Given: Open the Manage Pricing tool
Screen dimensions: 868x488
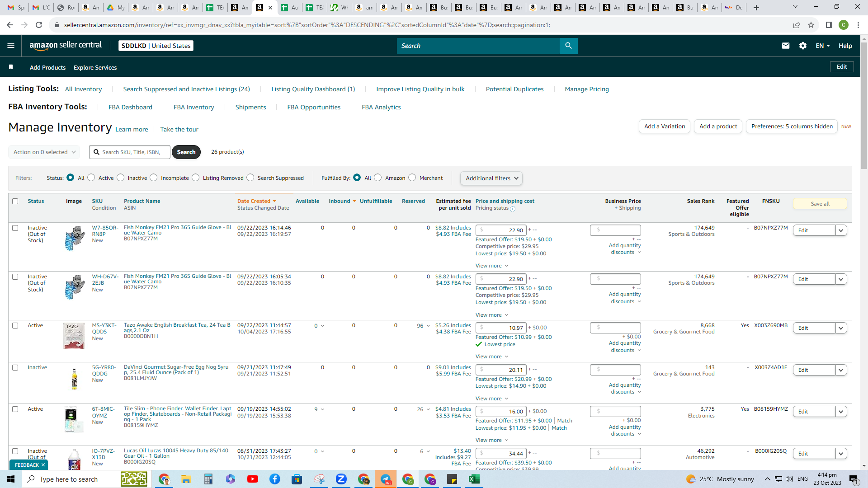Looking at the screenshot, I should [x=587, y=89].
